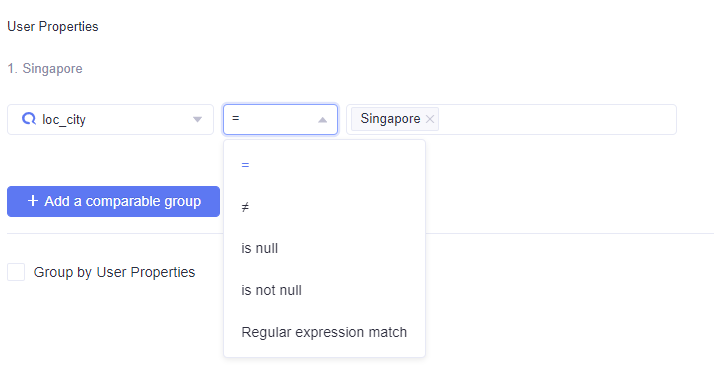
Task: Click the search icon beside loc_city
Action: pyautogui.click(x=29, y=119)
